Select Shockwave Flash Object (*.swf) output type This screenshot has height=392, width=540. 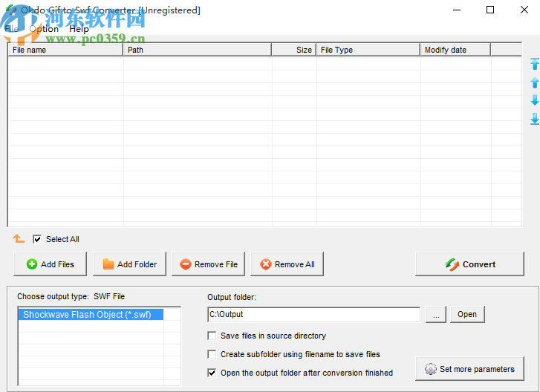click(x=91, y=315)
